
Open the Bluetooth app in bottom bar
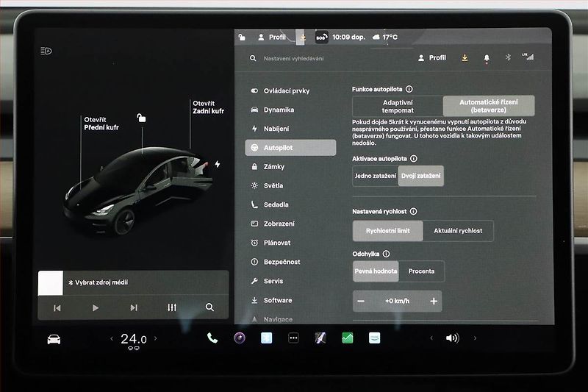pos(267,338)
